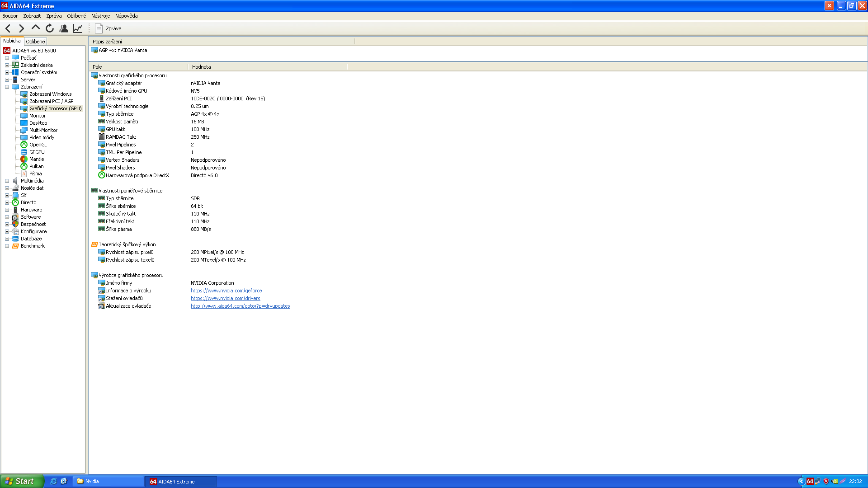Expand the Základní deska node
This screenshot has width=868, height=488.
7,65
